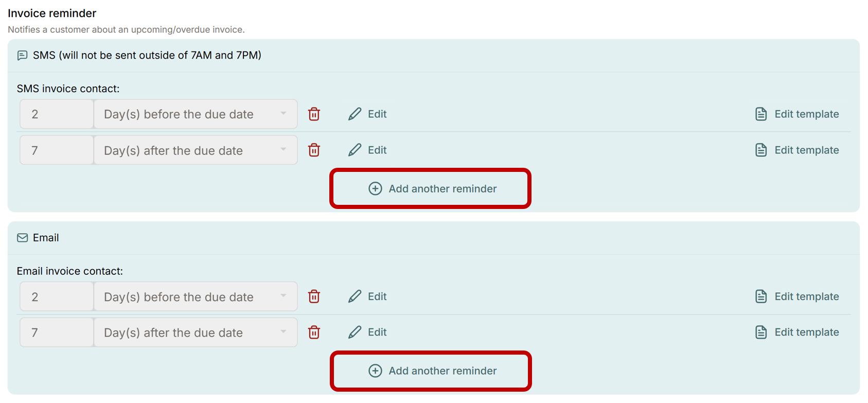This screenshot has width=868, height=403.
Task: Click pencil icon for Email 7-days-after reminder
Action: 355,332
